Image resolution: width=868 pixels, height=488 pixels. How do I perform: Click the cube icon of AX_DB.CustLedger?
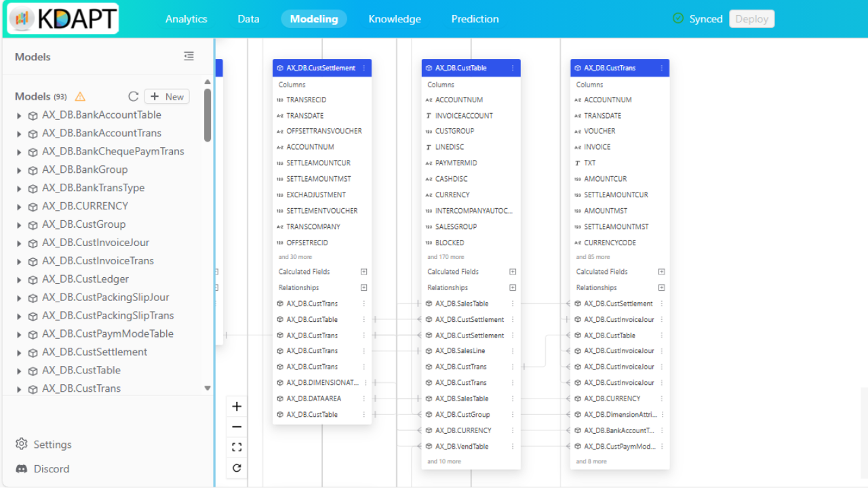point(33,279)
